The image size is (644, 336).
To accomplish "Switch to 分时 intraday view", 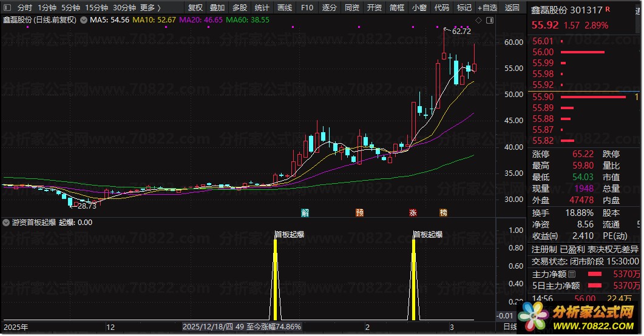I will (x=25, y=7).
